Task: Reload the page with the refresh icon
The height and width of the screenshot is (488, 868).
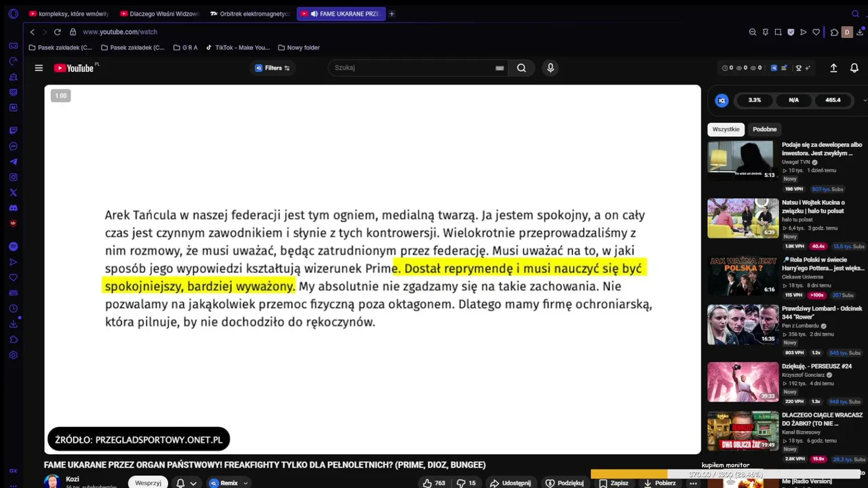Action: click(58, 32)
